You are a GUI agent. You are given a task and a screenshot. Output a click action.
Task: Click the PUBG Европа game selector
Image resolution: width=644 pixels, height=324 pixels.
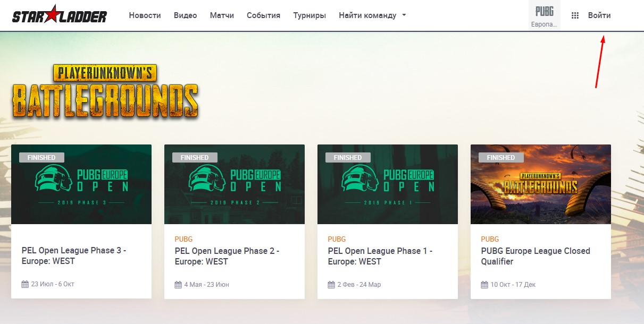pyautogui.click(x=545, y=16)
